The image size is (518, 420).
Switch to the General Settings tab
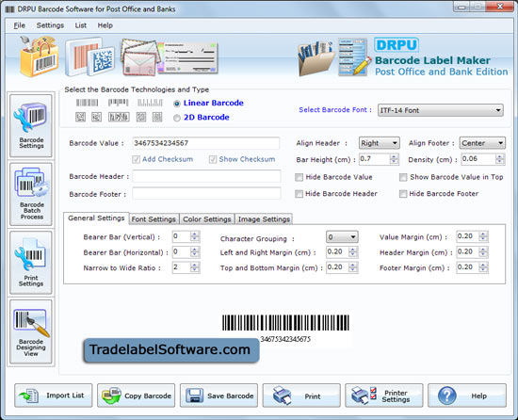[x=96, y=218]
